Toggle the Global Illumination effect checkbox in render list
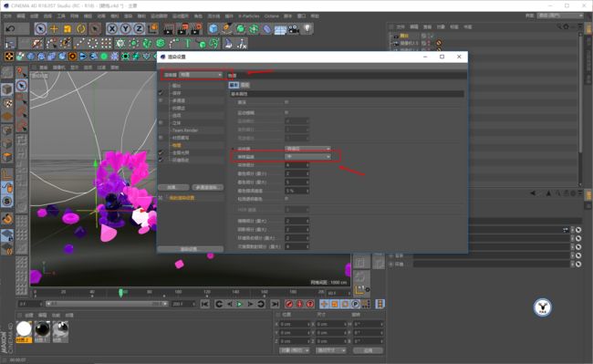Viewport: 593px width, 364px height. pyautogui.click(x=161, y=152)
